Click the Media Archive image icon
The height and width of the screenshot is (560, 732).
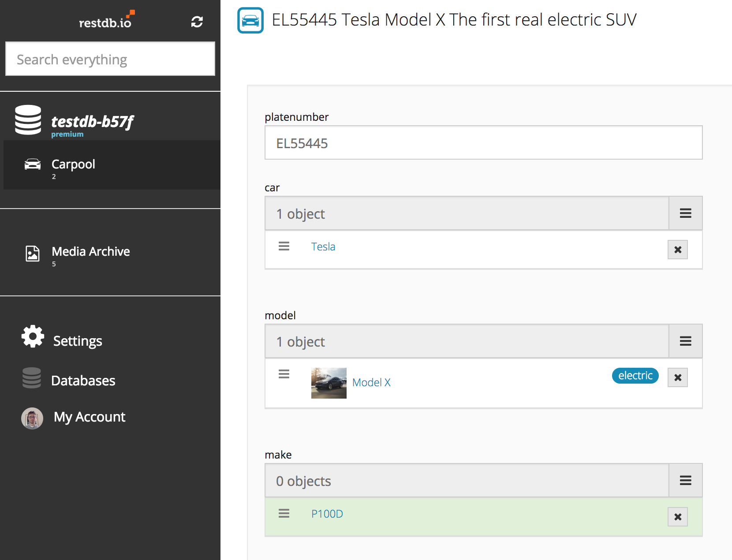33,254
